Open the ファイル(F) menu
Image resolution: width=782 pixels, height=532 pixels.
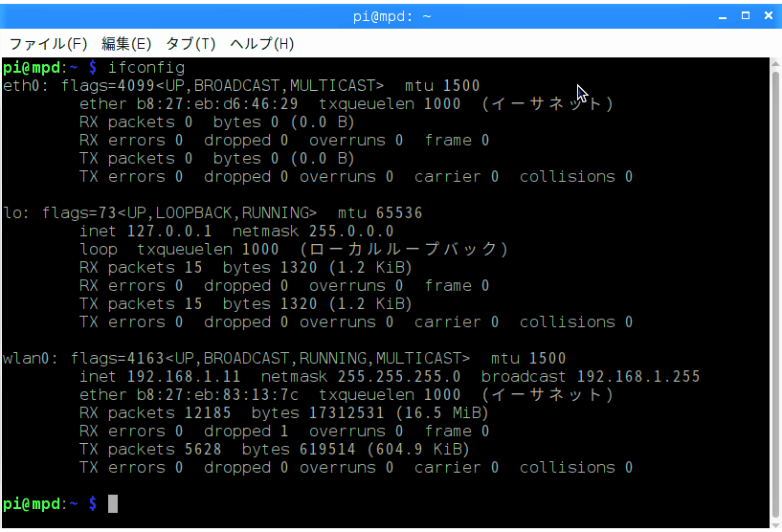[49, 44]
